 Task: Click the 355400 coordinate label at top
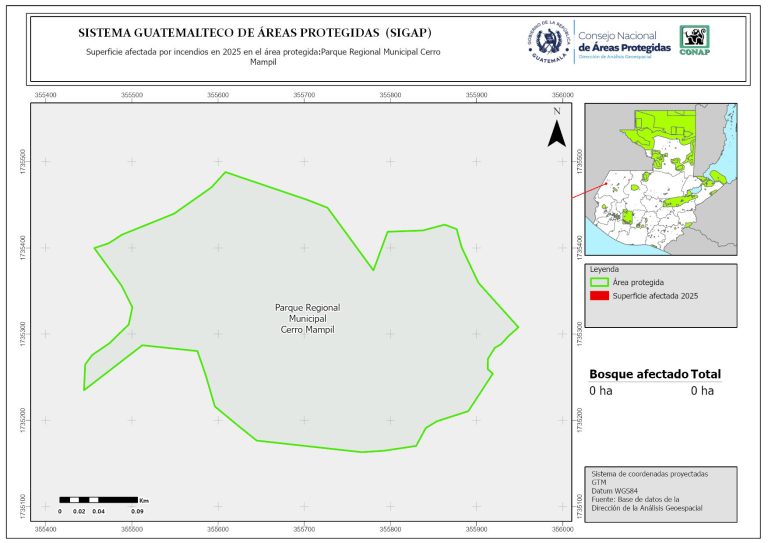click(46, 93)
